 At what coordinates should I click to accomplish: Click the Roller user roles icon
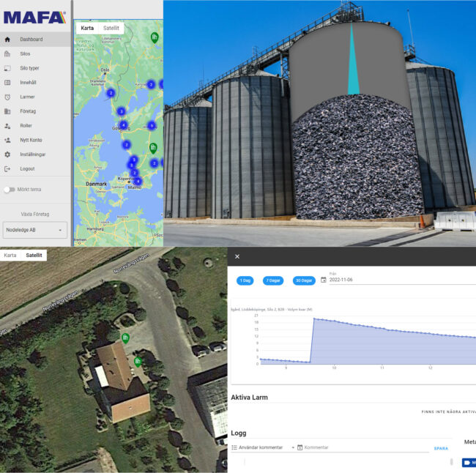click(7, 125)
